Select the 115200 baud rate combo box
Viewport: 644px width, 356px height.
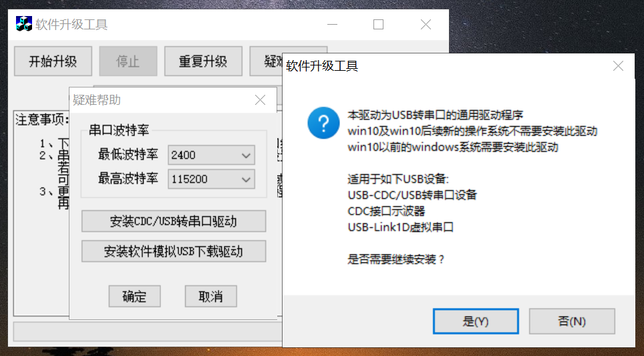point(211,180)
